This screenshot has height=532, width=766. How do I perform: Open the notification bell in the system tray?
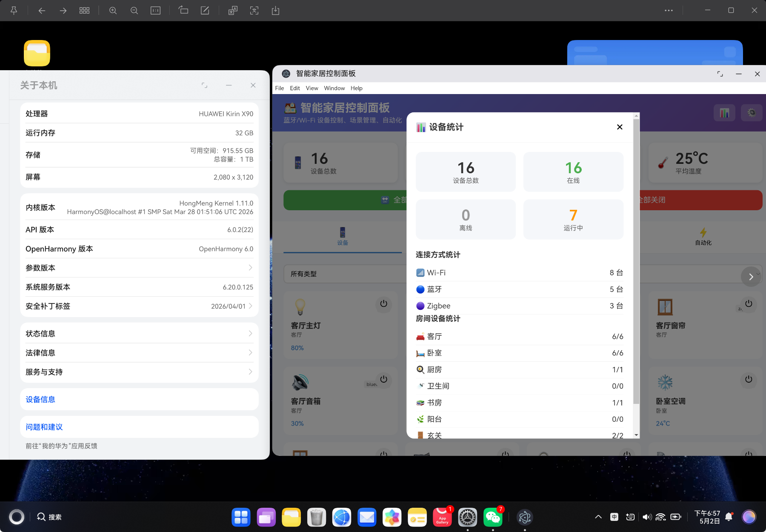[729, 517]
